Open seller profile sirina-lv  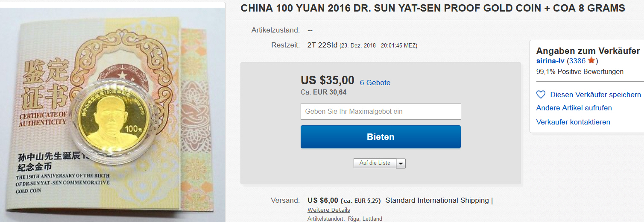tap(550, 61)
